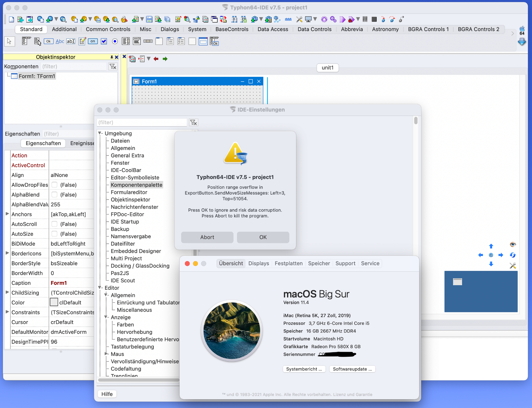This screenshot has width=532, height=408.
Task: Click the New Unit toolbar icon
Action: 20,19
